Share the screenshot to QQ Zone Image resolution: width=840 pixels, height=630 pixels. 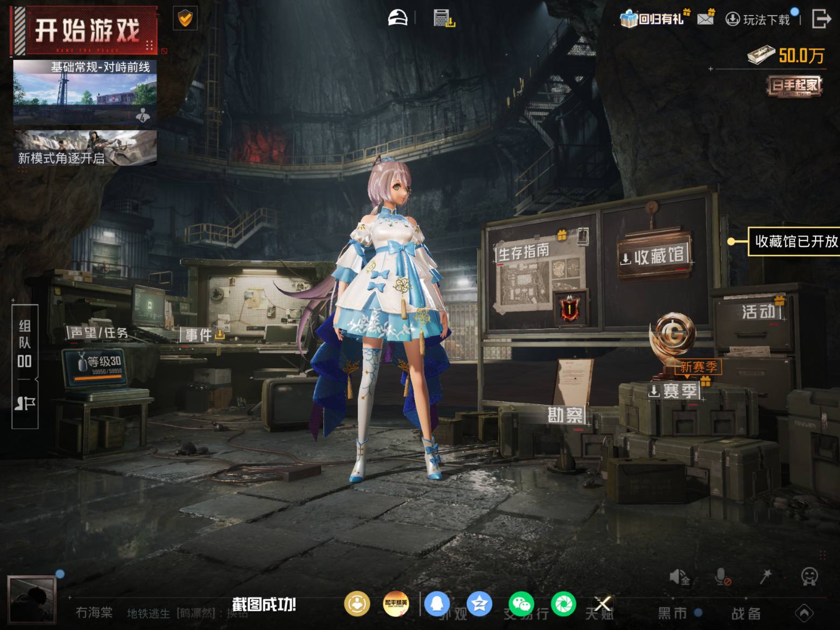pos(479,604)
